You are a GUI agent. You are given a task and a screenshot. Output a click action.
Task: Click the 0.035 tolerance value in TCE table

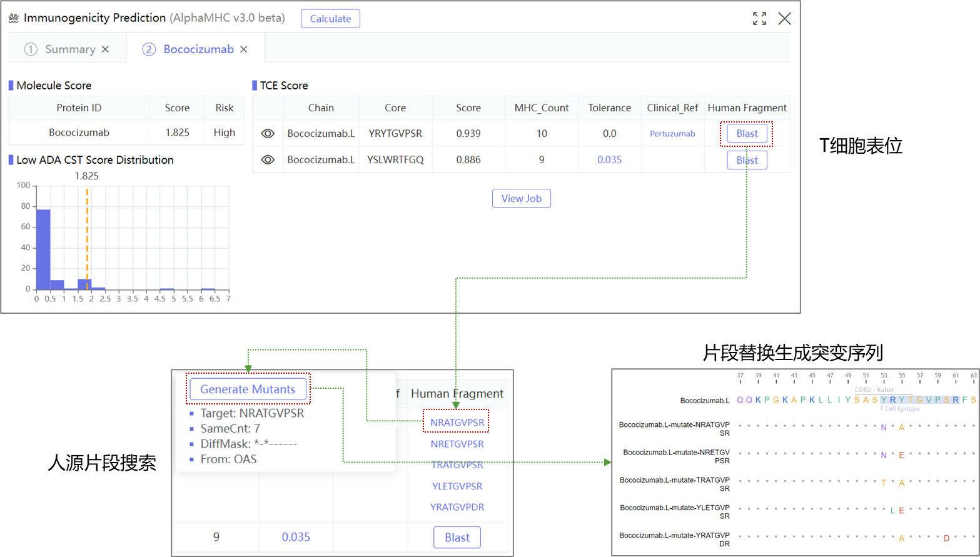[x=609, y=160]
